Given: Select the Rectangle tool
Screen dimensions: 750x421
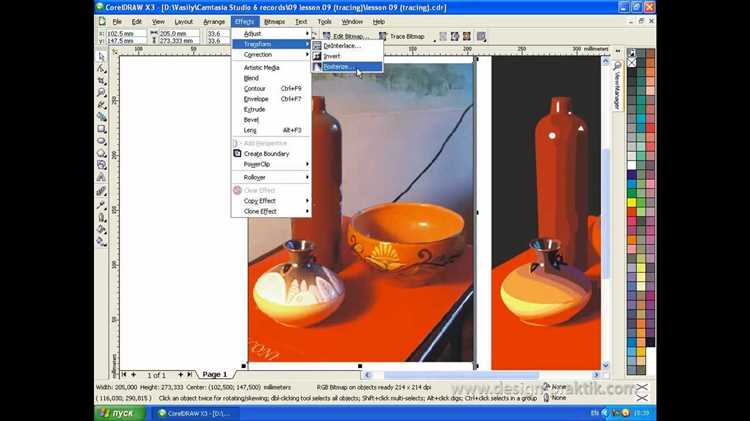Looking at the screenshot, I should (101, 129).
